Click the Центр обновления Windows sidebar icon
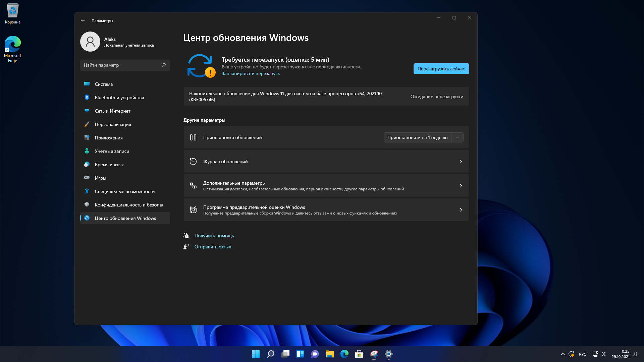 tap(87, 218)
